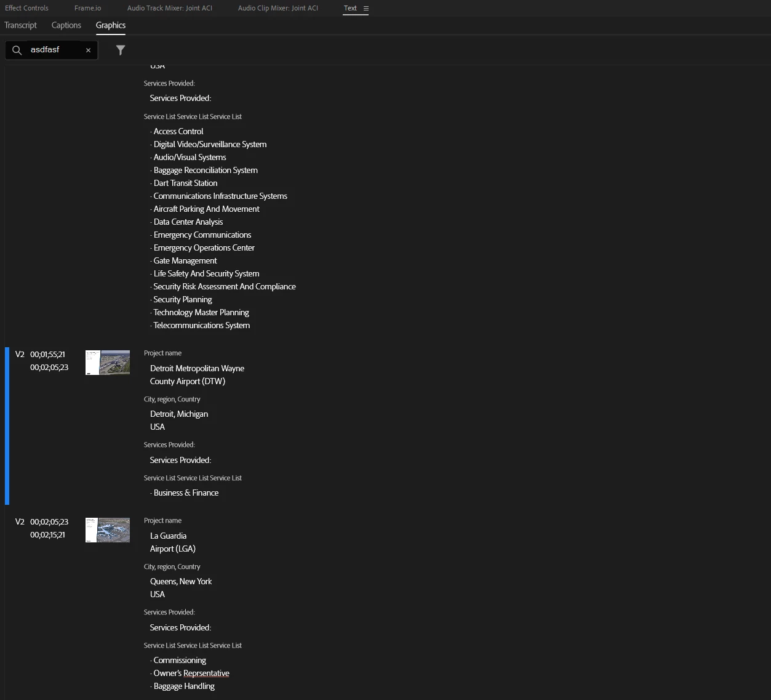Click the Security Planning entry

click(x=183, y=299)
